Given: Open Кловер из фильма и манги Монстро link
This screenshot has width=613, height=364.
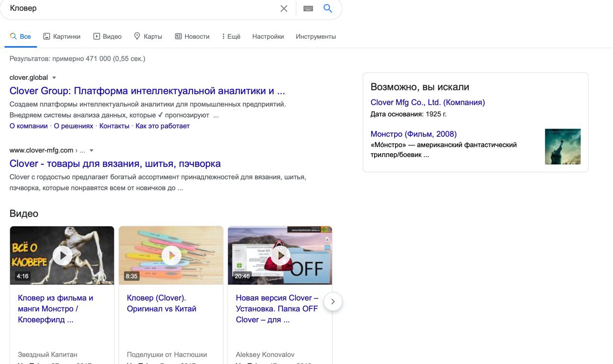Looking at the screenshot, I should [56, 309].
